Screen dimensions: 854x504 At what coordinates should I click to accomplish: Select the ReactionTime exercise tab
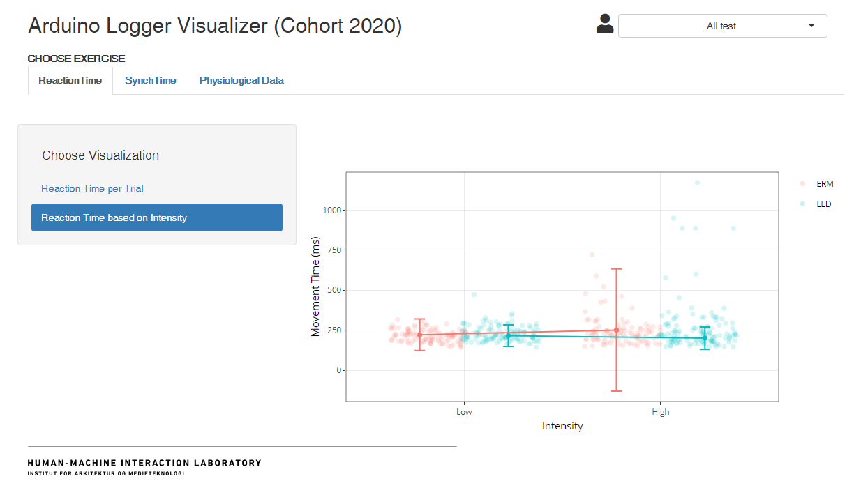pos(70,80)
